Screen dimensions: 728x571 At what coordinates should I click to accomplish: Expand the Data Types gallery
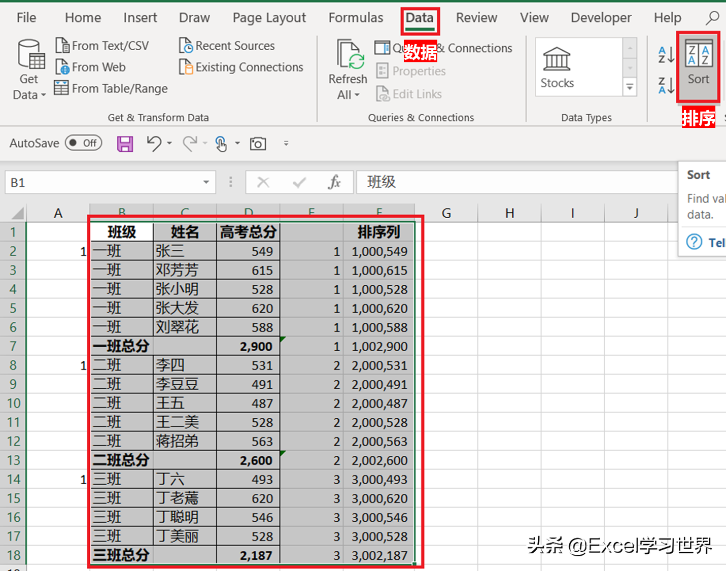pos(630,87)
